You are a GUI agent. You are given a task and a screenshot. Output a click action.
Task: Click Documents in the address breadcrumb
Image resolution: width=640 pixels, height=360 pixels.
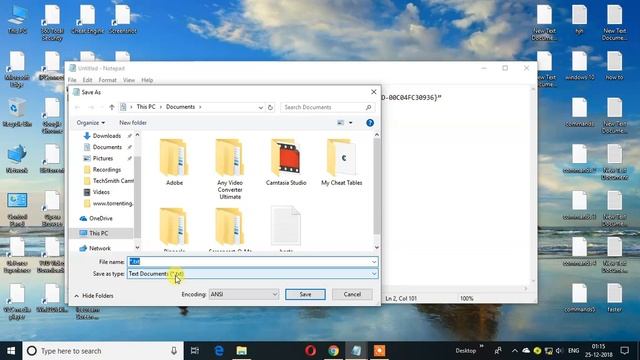point(180,107)
